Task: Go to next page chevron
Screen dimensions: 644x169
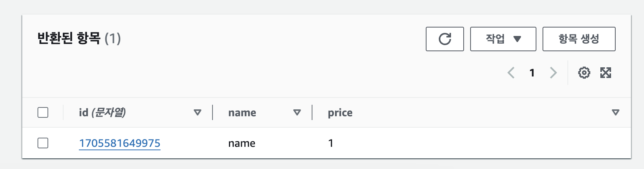Action: coord(553,73)
